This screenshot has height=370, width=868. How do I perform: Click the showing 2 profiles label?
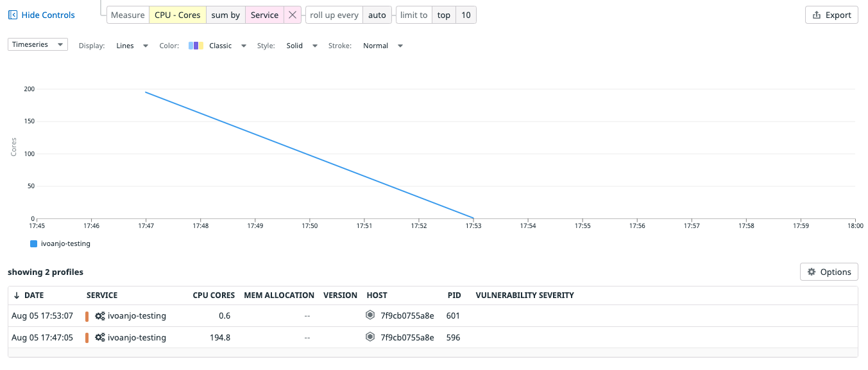46,272
